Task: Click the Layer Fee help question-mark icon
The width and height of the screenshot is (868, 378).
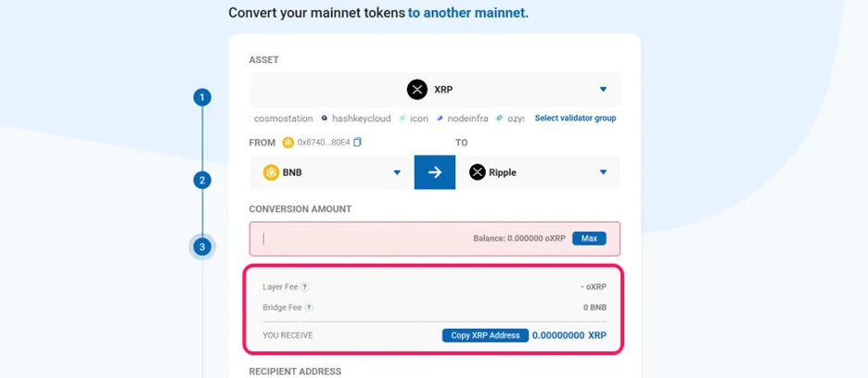Action: click(x=305, y=287)
